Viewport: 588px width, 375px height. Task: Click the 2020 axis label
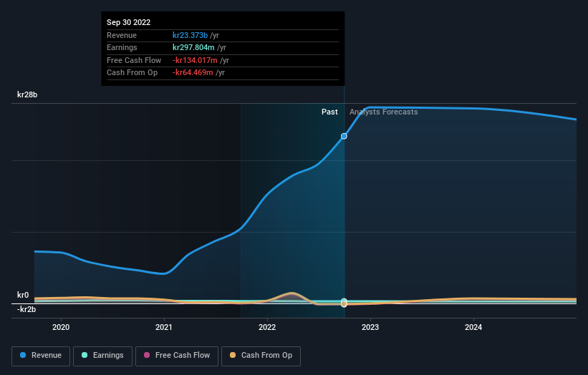tap(61, 327)
